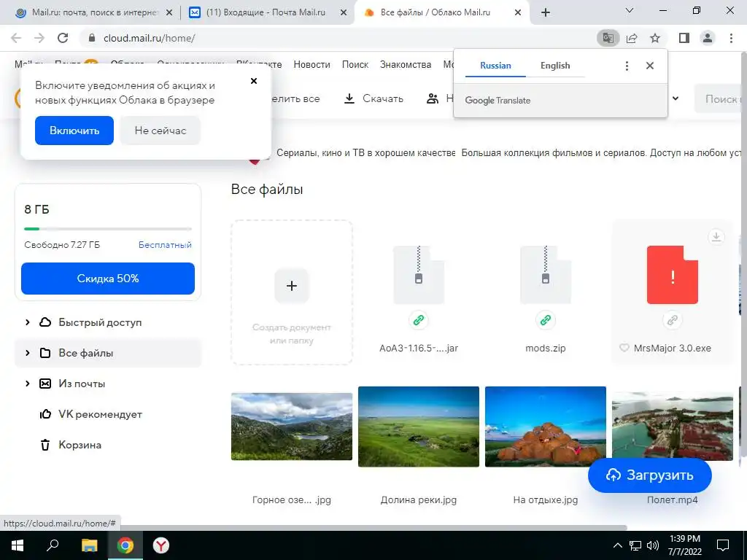Screen dimensions: 747x560
Task: Click the link icon under mods.zip
Action: [x=546, y=320]
